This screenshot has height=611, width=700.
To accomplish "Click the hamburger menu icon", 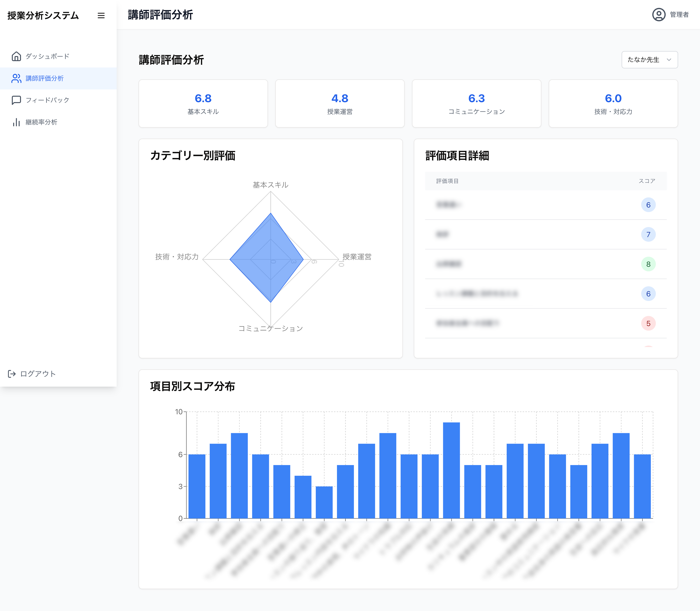I will point(101,16).
